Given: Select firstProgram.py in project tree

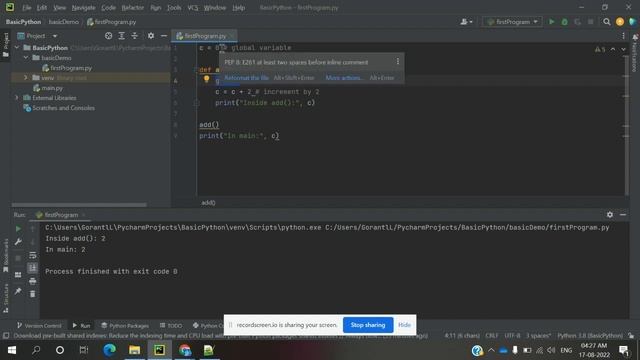Looking at the screenshot, I should click(x=71, y=68).
